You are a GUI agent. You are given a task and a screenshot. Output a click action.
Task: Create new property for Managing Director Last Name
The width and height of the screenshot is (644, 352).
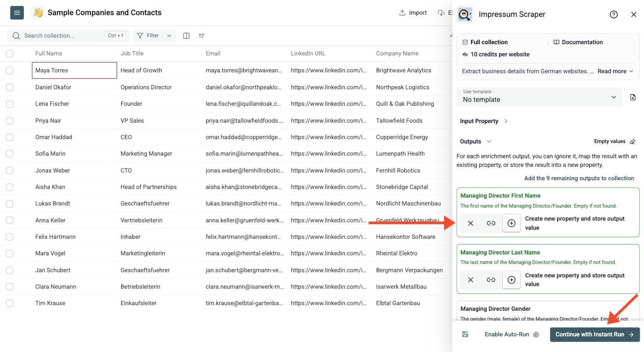point(511,280)
